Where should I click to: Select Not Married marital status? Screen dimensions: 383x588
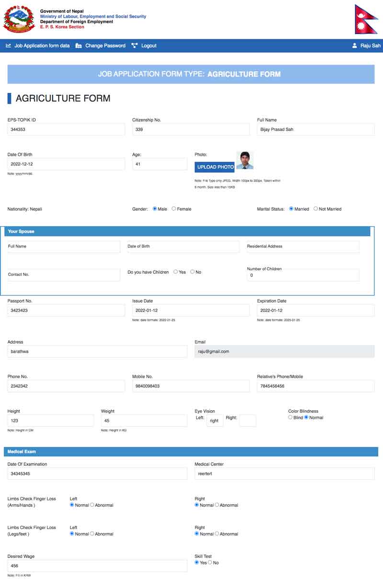315,209
